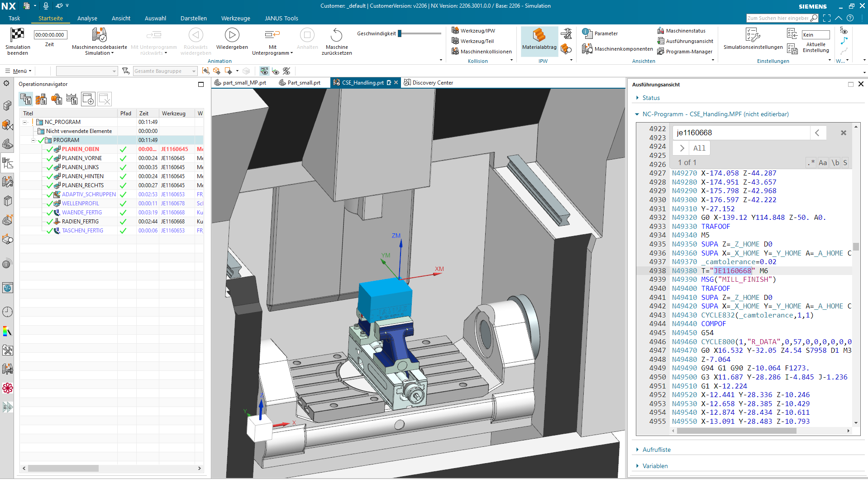Toggle the S search option
This screenshot has height=488, width=868.
pyautogui.click(x=845, y=163)
